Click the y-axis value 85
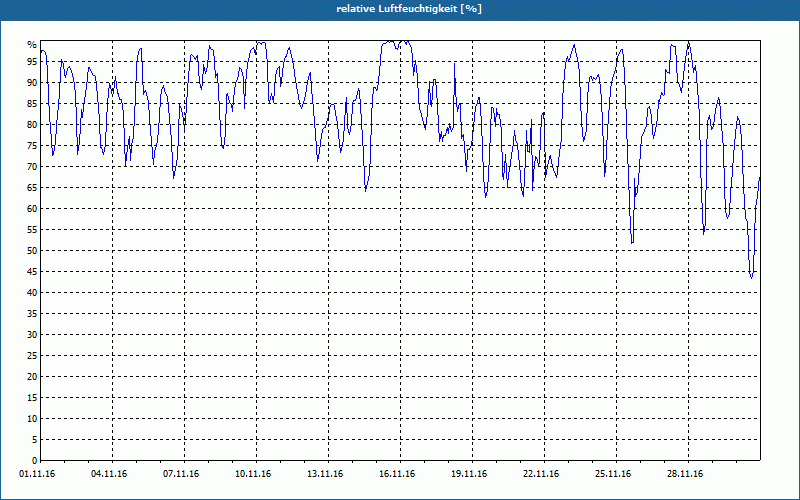 coord(32,104)
